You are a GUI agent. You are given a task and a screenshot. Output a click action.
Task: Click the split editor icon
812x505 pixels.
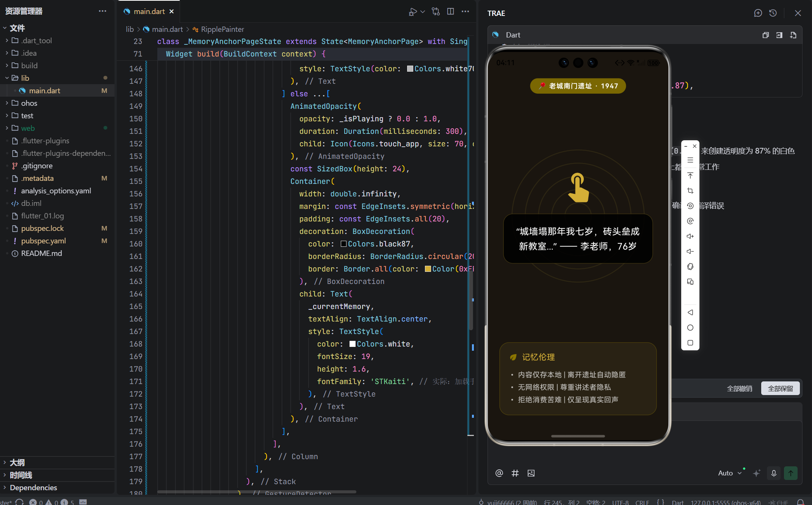point(450,11)
